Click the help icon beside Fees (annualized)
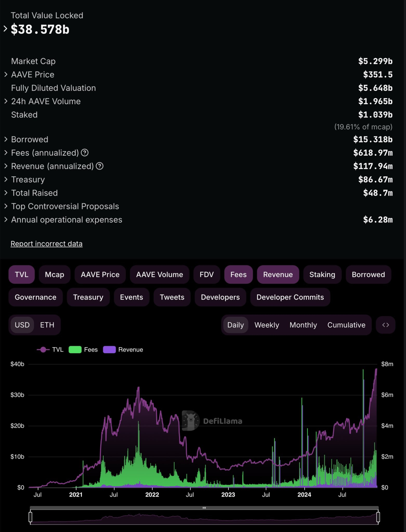 tap(85, 153)
